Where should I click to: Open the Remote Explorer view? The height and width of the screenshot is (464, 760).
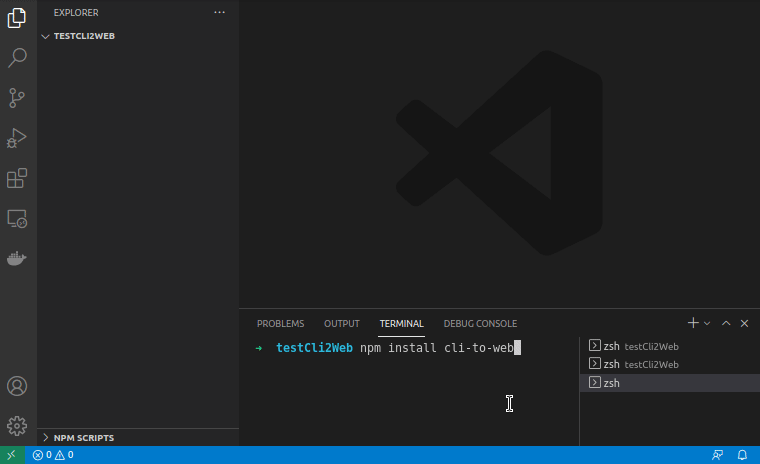pos(17,219)
